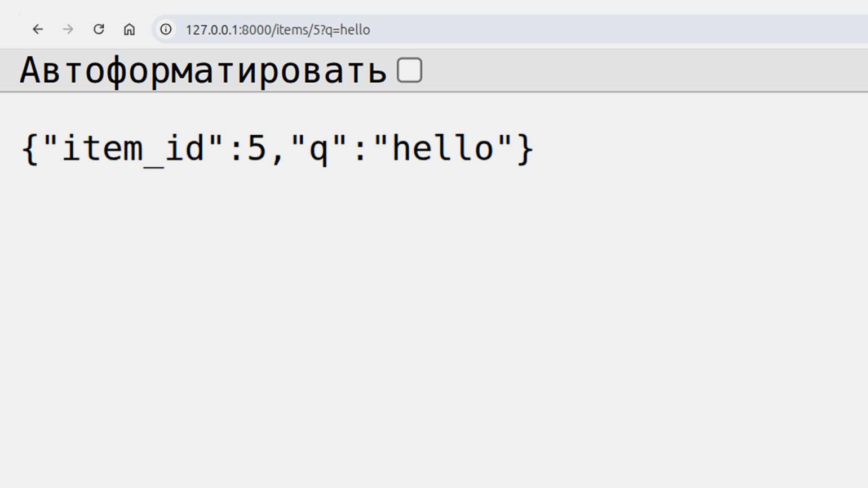Viewport: 868px width, 488px height.
Task: Click the colon after "item_id"
Action: [236, 149]
